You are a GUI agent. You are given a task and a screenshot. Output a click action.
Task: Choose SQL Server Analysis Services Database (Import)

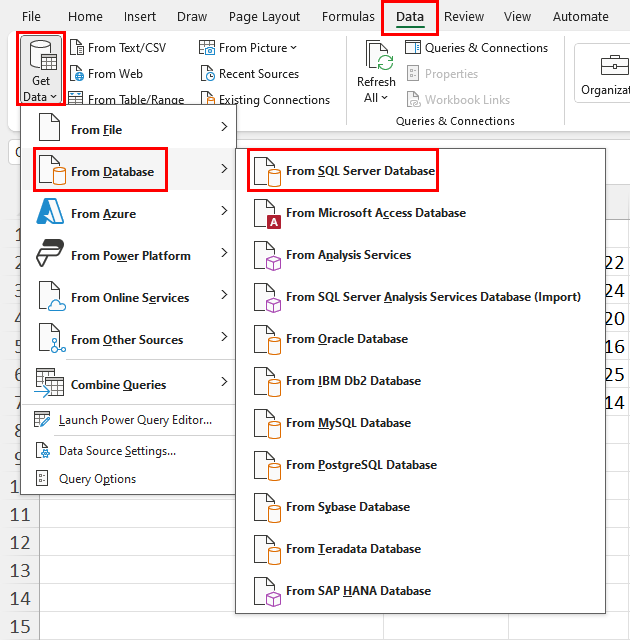[x=420, y=297]
